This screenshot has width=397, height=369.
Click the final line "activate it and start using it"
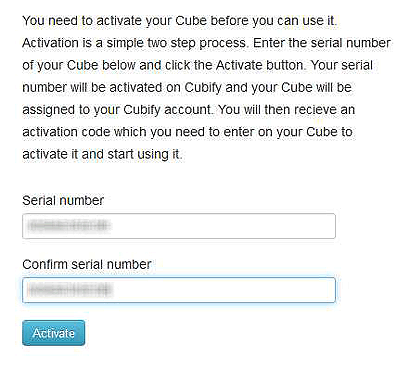[x=102, y=155]
